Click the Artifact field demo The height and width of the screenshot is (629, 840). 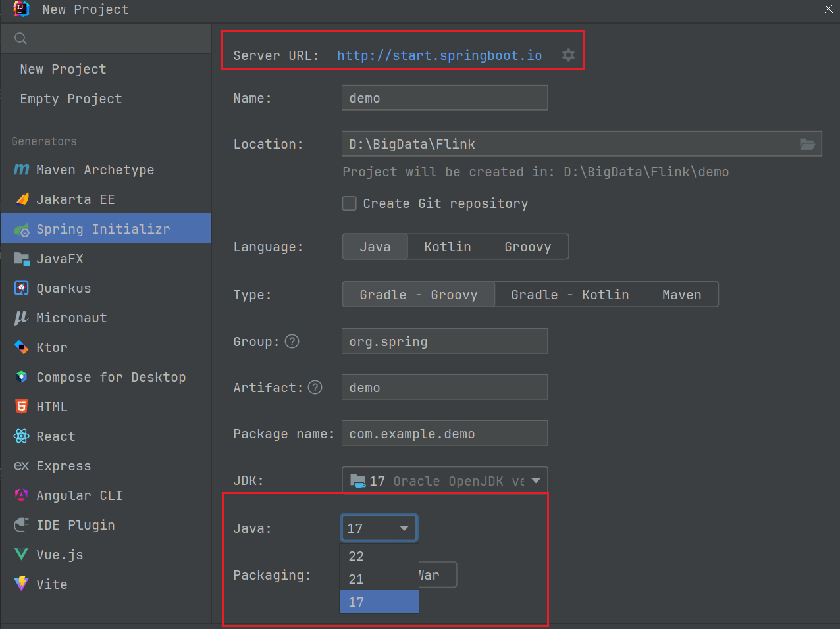coord(445,387)
